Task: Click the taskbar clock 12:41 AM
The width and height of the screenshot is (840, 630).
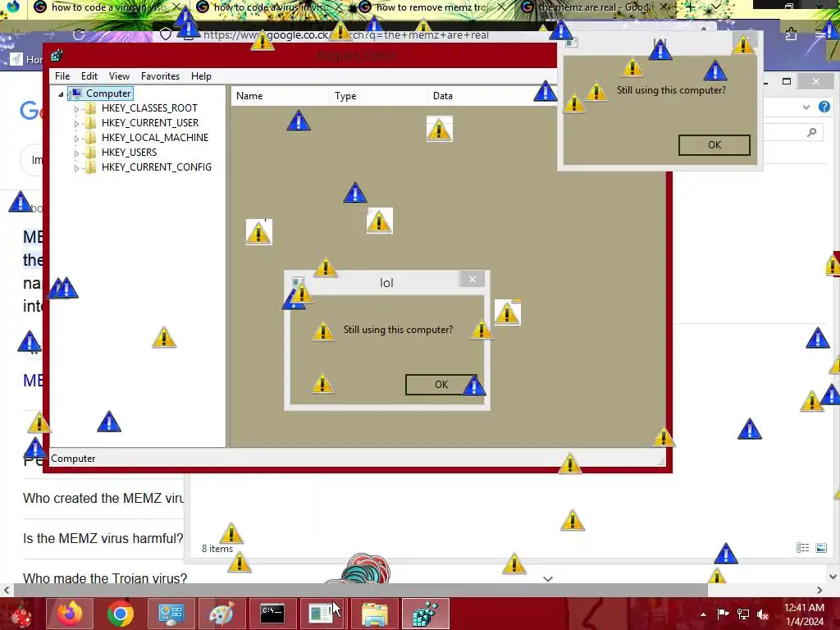Action: pyautogui.click(x=804, y=608)
